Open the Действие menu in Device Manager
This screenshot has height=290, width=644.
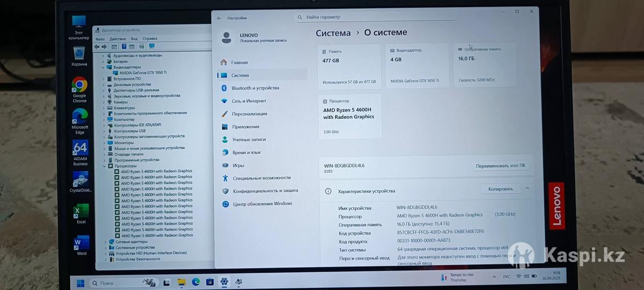click(x=118, y=39)
